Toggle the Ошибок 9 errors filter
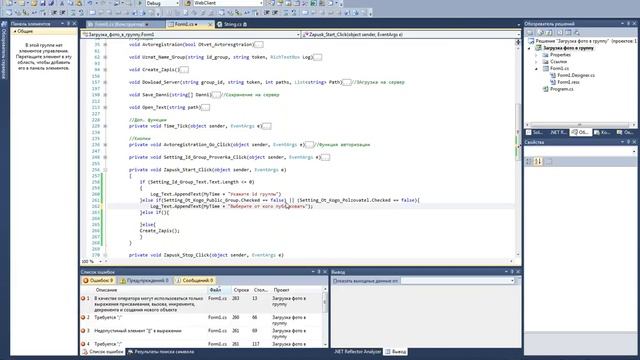This screenshot has width=640, height=360. click(98, 280)
